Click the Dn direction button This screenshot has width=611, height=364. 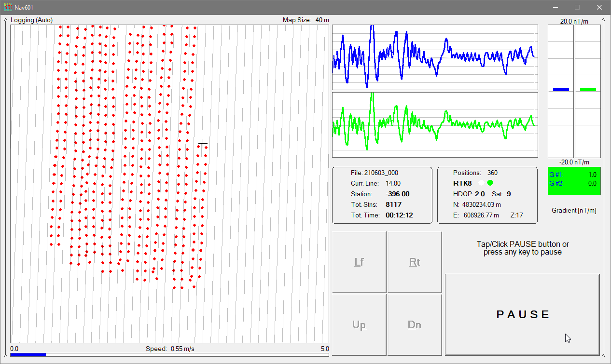point(415,325)
